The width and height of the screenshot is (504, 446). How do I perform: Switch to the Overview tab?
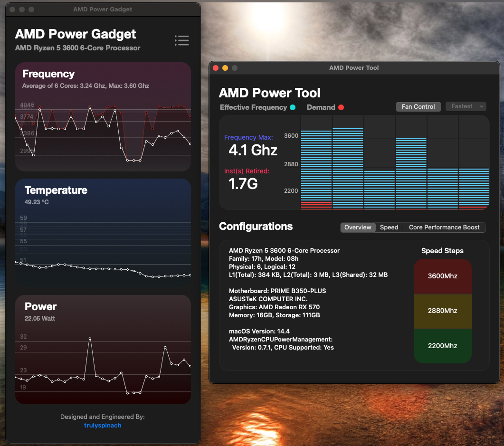pyautogui.click(x=358, y=228)
